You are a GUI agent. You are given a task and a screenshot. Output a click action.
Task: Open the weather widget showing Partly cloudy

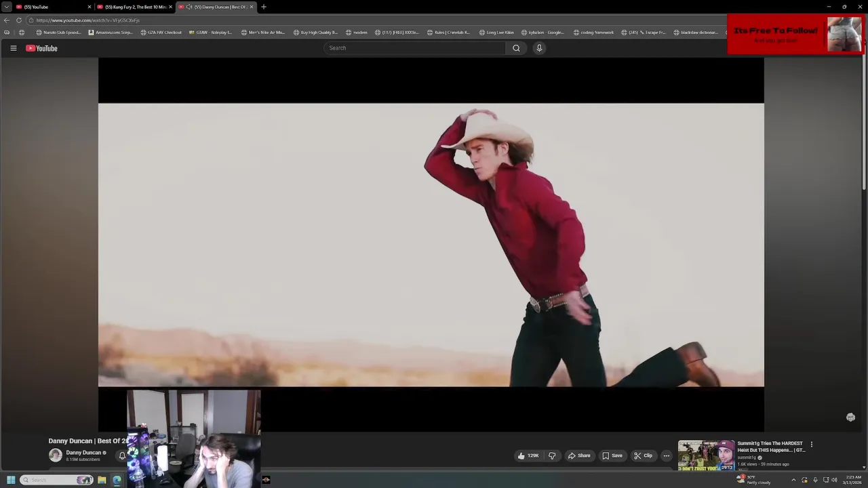[754, 480]
